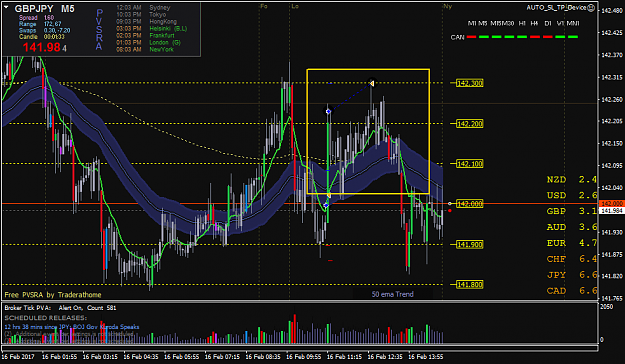Click the Helsinki (B.L) session clock row

tap(151, 28)
